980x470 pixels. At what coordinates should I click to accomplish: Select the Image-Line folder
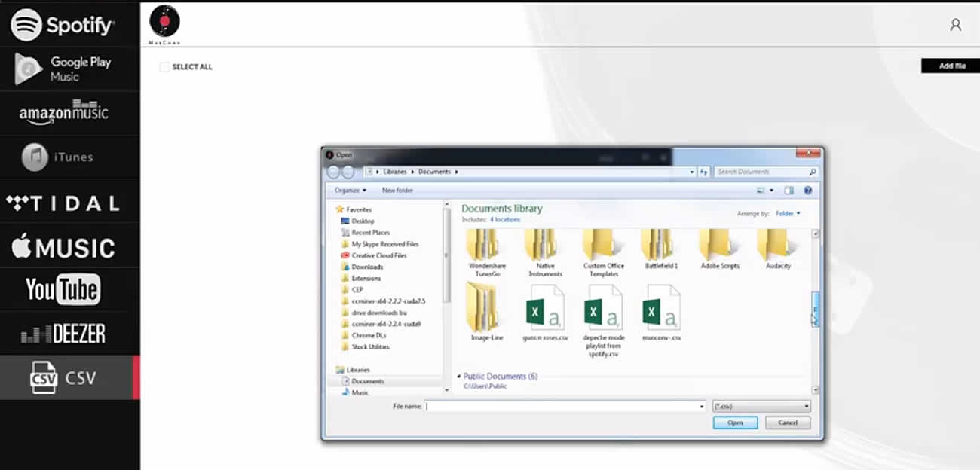[x=487, y=312]
